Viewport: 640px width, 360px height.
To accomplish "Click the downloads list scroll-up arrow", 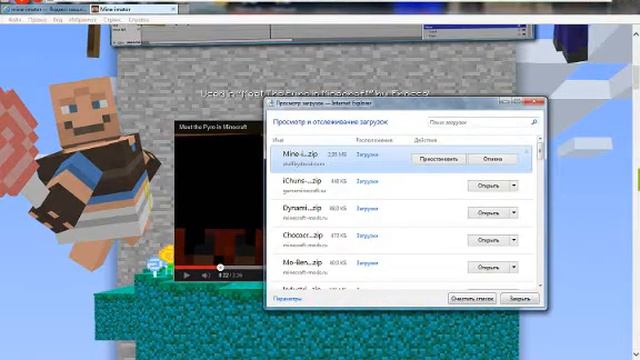I will coord(540,139).
